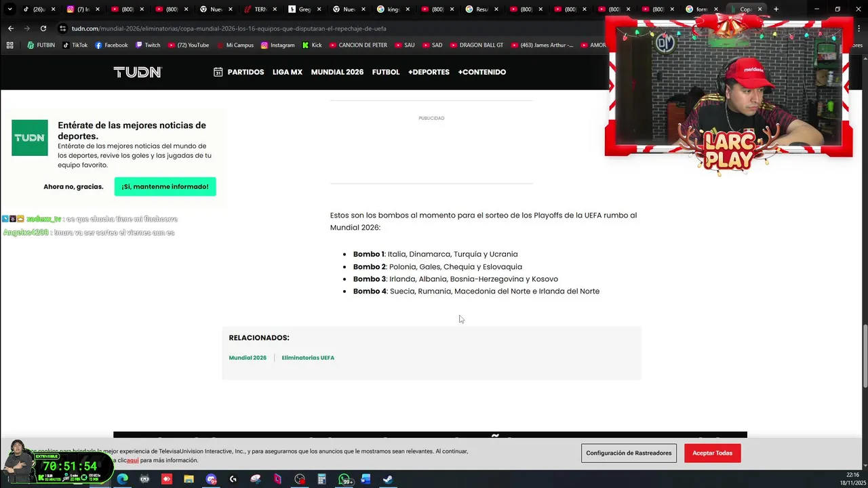The image size is (868, 488).
Task: Open WhatsApp from the taskbar
Action: [344, 479]
